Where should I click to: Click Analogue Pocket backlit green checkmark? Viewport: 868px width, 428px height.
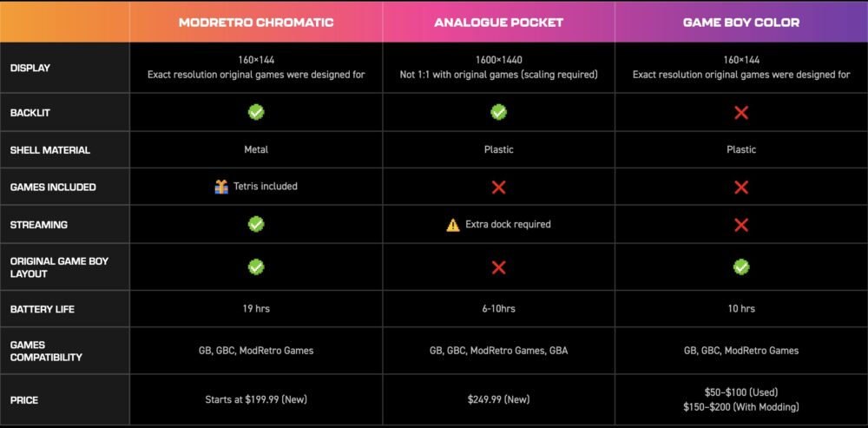pyautogui.click(x=498, y=112)
